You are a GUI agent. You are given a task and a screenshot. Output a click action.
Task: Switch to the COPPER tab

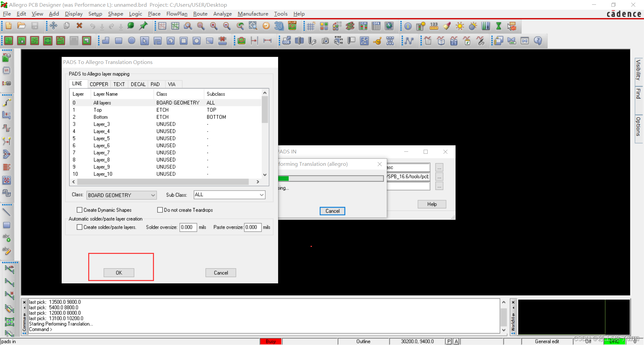(x=99, y=84)
